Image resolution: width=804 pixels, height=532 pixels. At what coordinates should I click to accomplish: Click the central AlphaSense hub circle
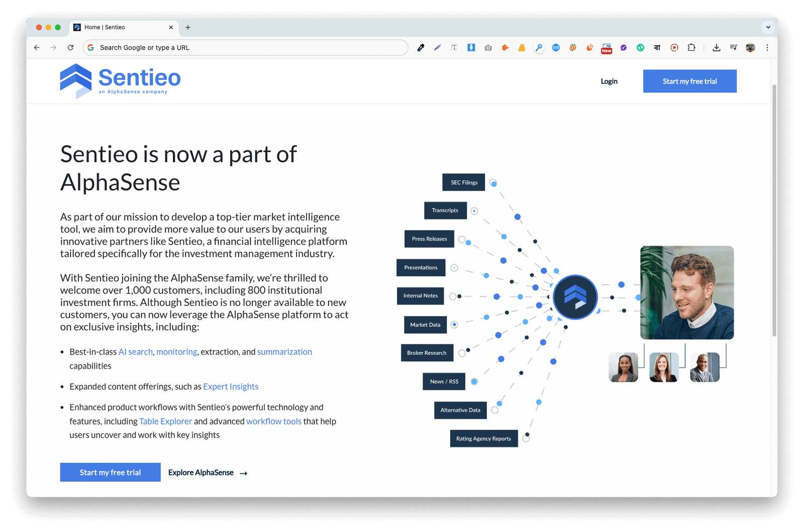click(575, 297)
